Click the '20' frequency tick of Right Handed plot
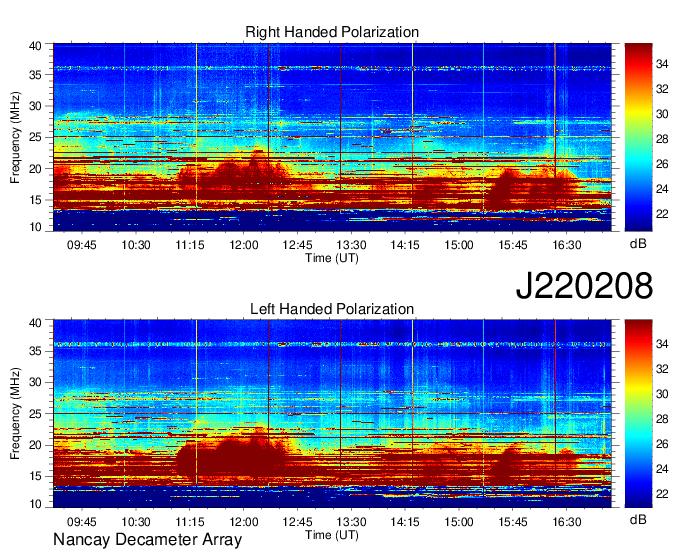Image resolution: width=680 pixels, height=552 pixels. (x=35, y=169)
